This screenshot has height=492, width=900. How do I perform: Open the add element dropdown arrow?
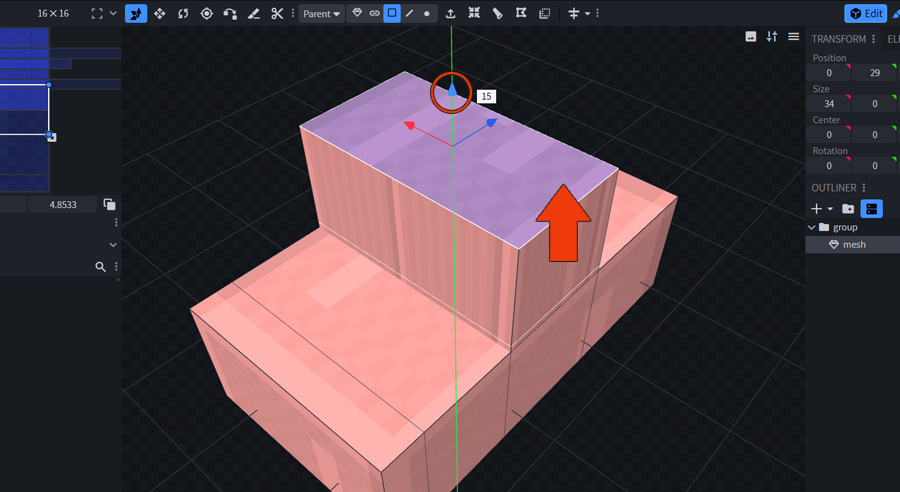[x=830, y=209]
